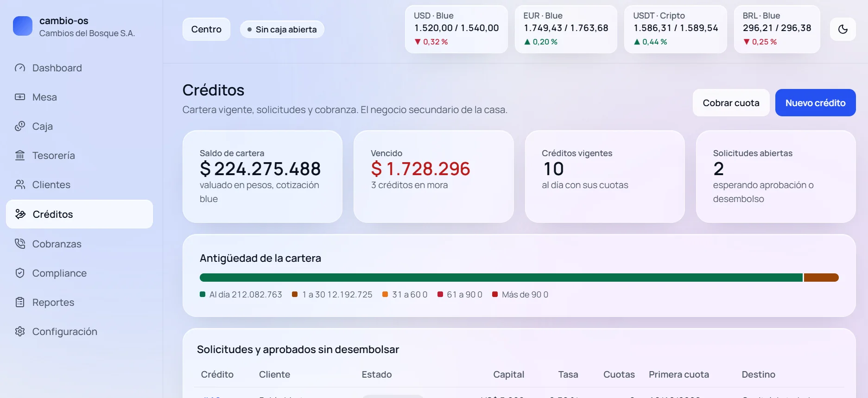Image resolution: width=868 pixels, height=398 pixels.
Task: Click the Configuración gear icon
Action: click(20, 332)
